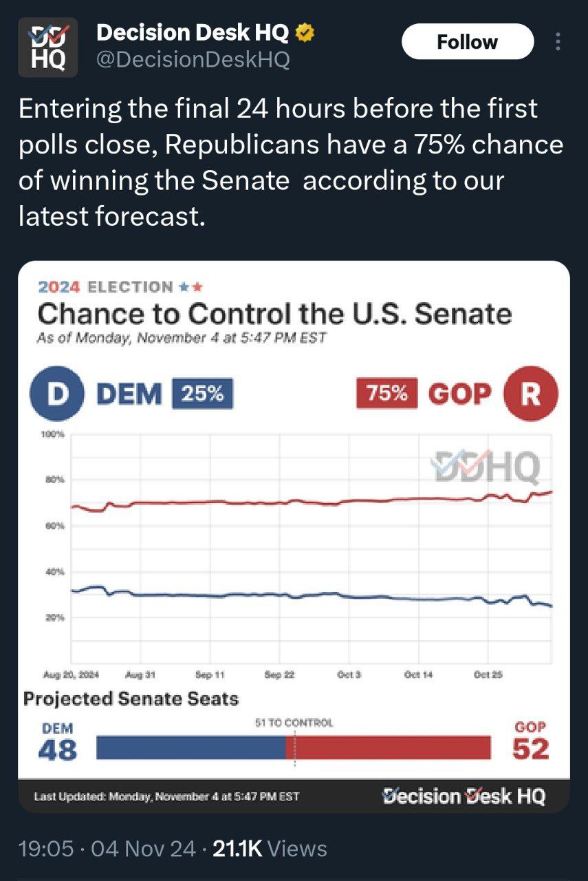Image resolution: width=588 pixels, height=881 pixels.
Task: Open the three-dot more options menu
Action: (x=557, y=42)
